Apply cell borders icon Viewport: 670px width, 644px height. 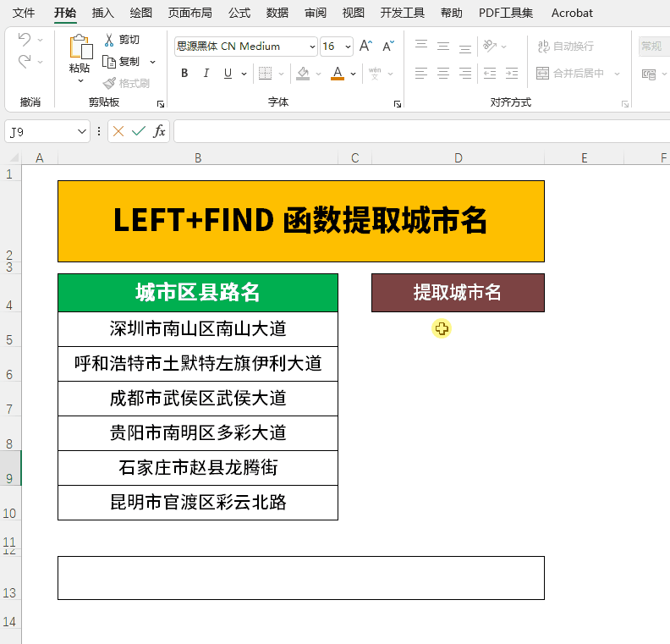(266, 74)
